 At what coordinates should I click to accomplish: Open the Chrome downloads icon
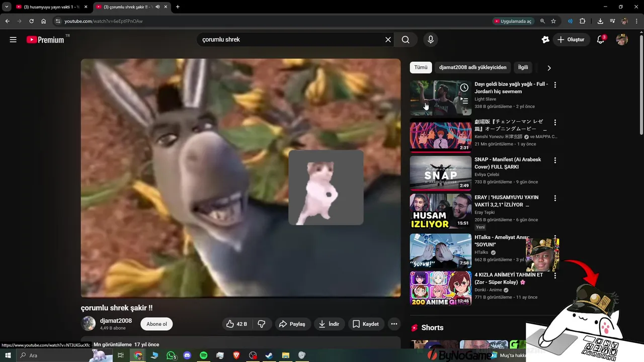click(x=600, y=21)
